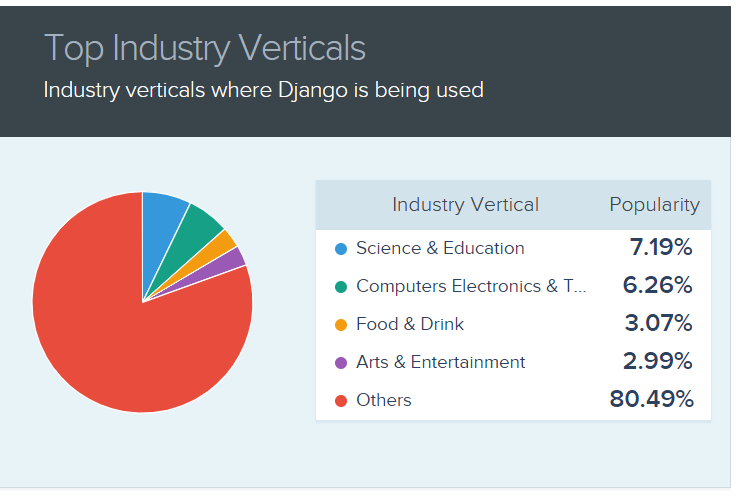The height and width of the screenshot is (498, 736).
Task: Click the Industry Vertical column header
Action: pos(465,205)
